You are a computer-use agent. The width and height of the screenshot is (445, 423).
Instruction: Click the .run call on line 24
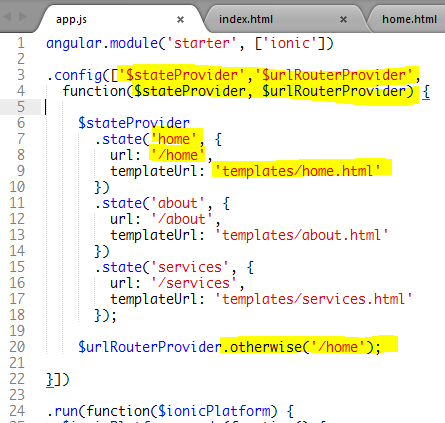[62, 411]
